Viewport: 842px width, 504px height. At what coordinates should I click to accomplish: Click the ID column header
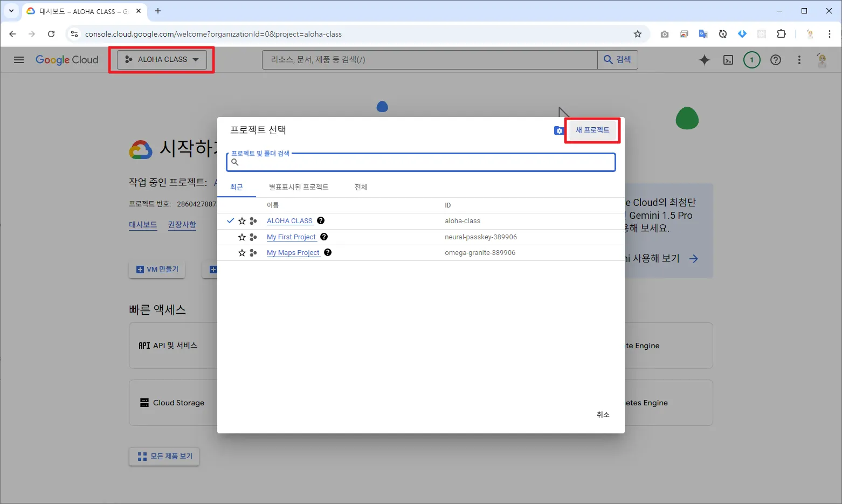[x=448, y=205]
